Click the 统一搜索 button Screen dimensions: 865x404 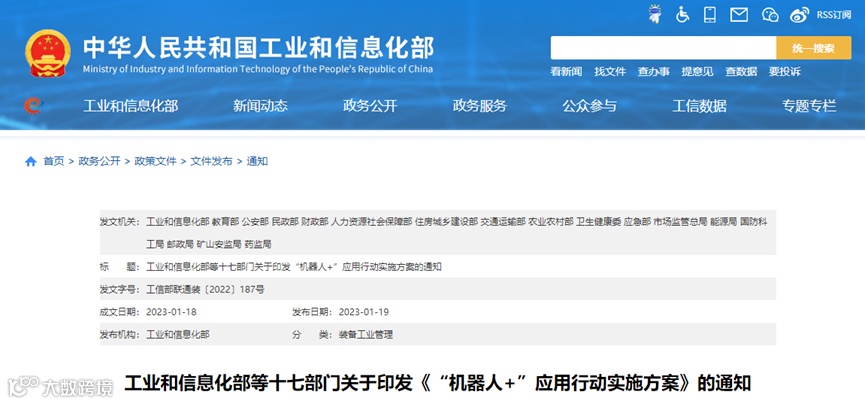[x=813, y=48]
